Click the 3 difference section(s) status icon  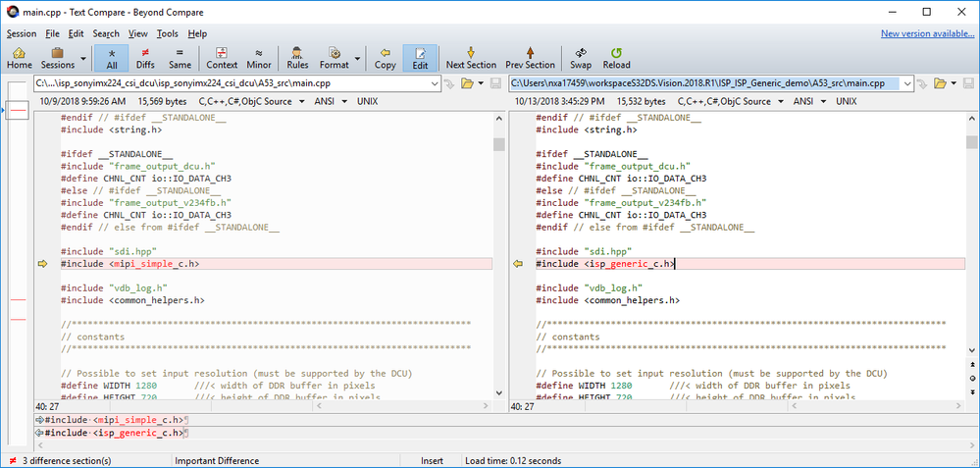[x=13, y=461]
